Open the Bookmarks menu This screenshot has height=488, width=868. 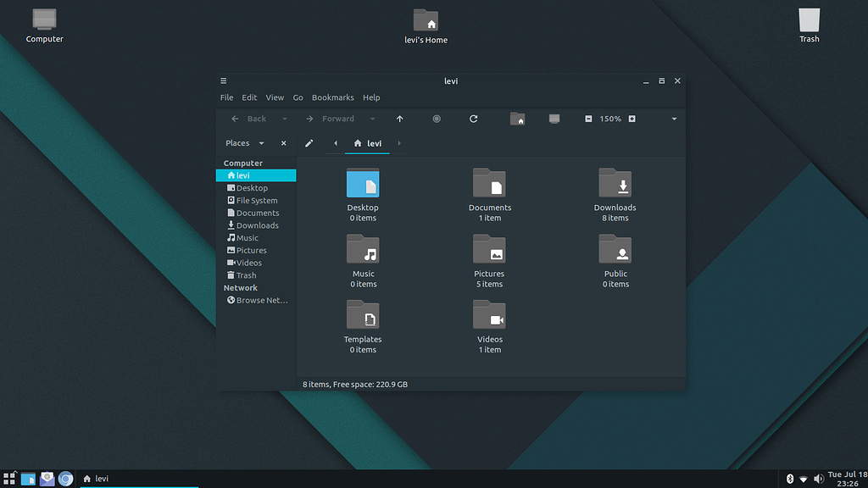(332, 97)
